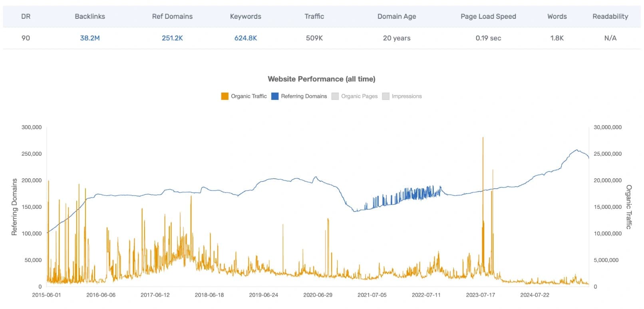Screen dimensions: 644x309
Task: Click the 2019-06-24 date on the x-axis
Action: point(263,295)
